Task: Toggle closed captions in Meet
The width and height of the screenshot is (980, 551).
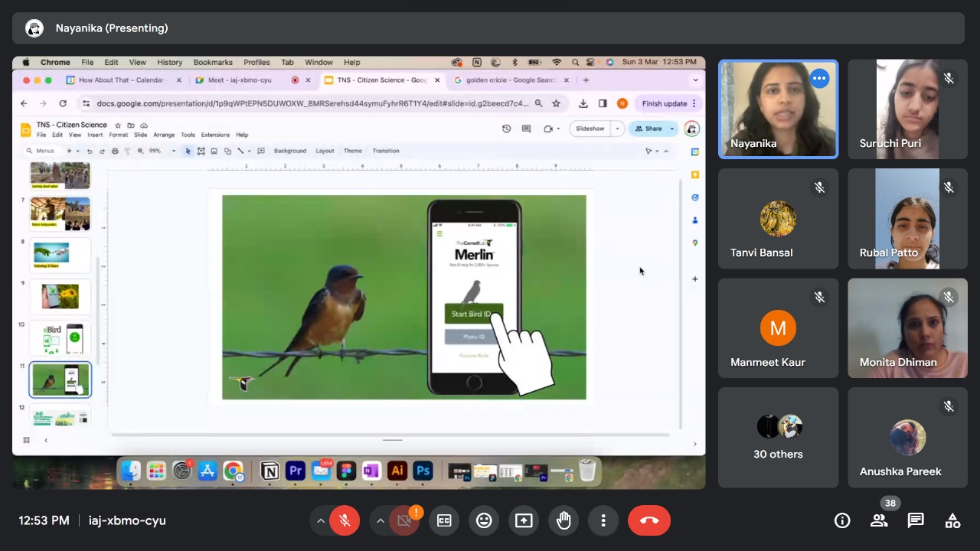Action: [444, 520]
